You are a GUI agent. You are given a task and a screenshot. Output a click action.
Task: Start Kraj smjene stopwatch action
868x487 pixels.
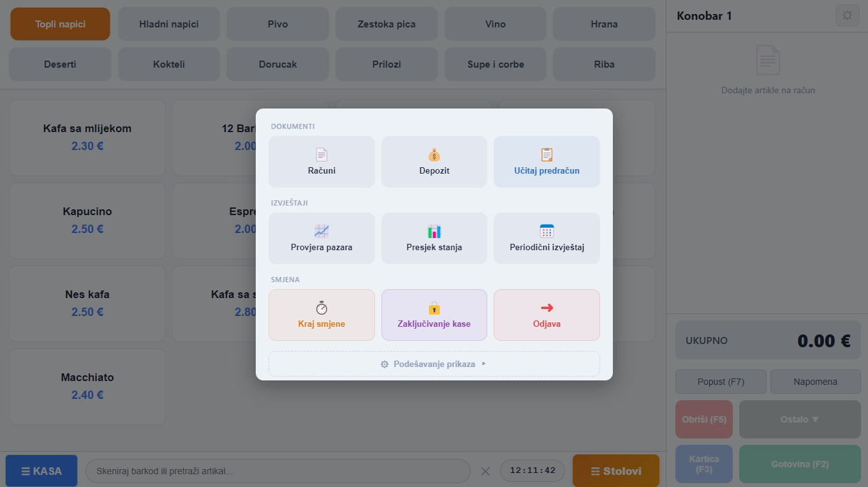click(321, 315)
